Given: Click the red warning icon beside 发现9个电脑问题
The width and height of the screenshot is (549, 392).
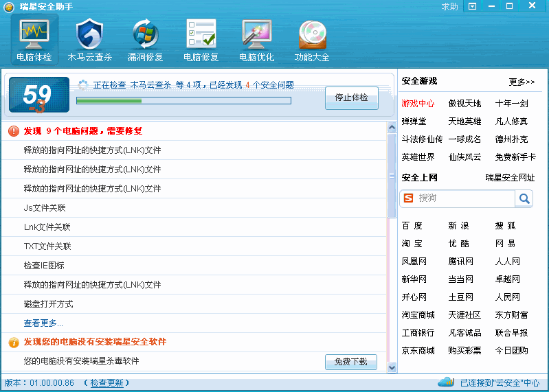Looking at the screenshot, I should pos(14,131).
